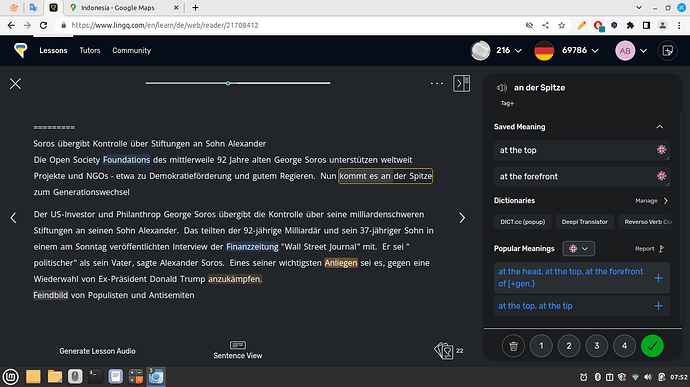The height and width of the screenshot is (387, 690).
Task: Open the Linux Mint start menu
Action: 11,377
